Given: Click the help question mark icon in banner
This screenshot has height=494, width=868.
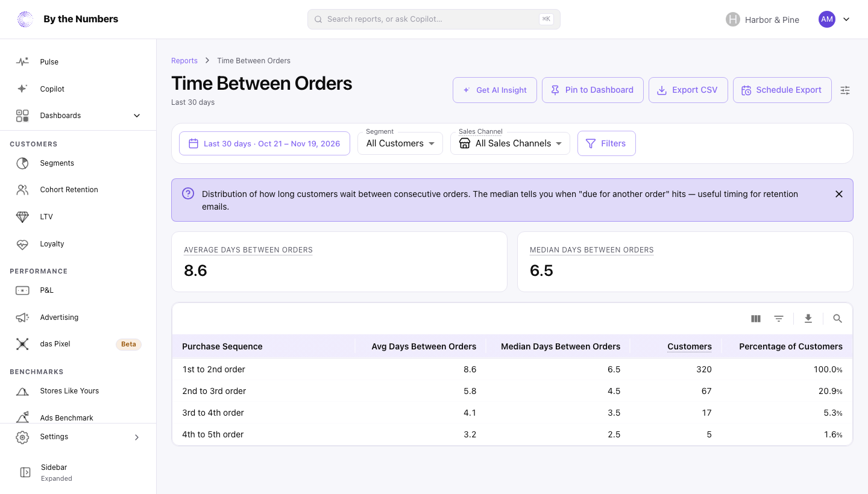Looking at the screenshot, I should (188, 193).
